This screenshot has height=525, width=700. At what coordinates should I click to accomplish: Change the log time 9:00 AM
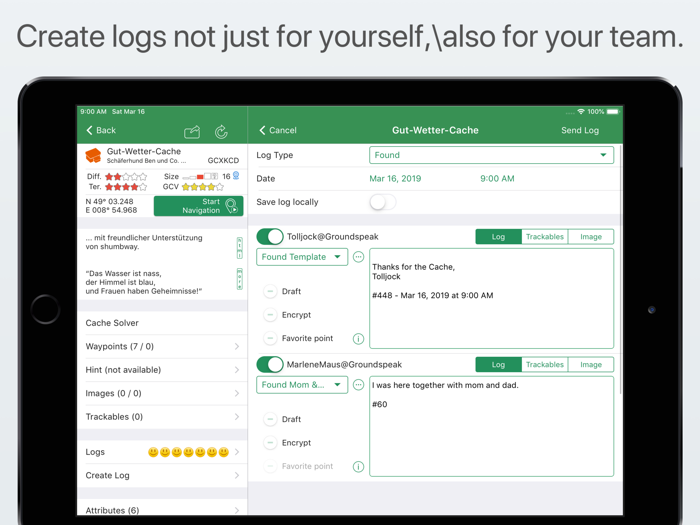[497, 179]
